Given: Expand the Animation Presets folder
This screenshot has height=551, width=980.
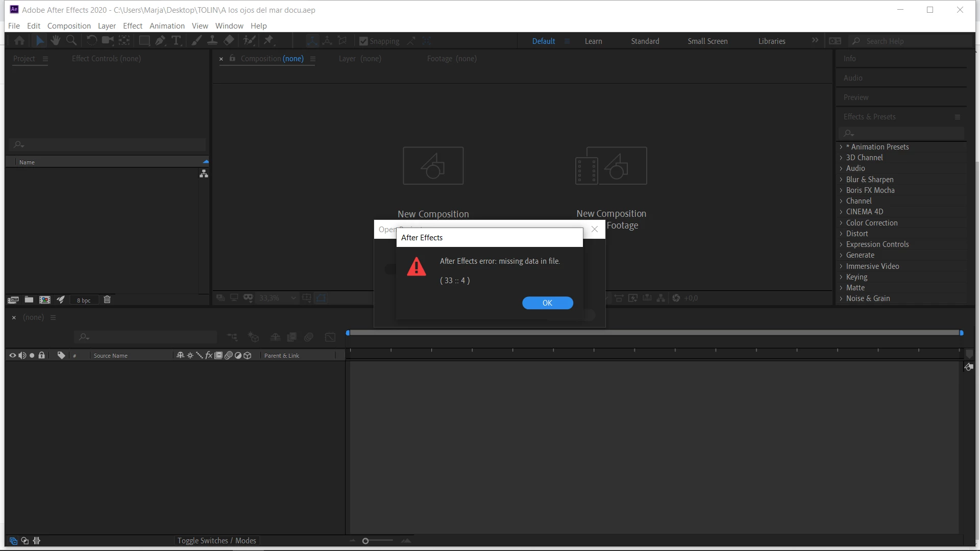Looking at the screenshot, I should [x=841, y=147].
